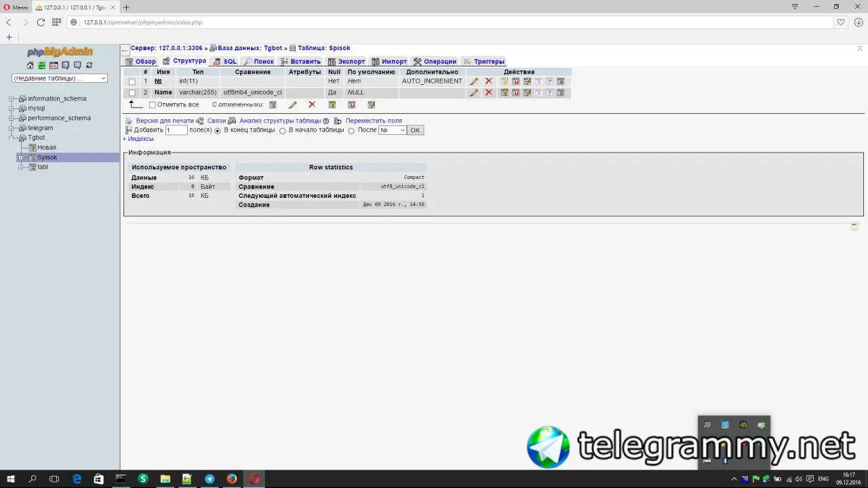Viewport: 868px width, 488px height.
Task: Open phpMyAdmin home icon in sidebar
Action: click(30, 65)
